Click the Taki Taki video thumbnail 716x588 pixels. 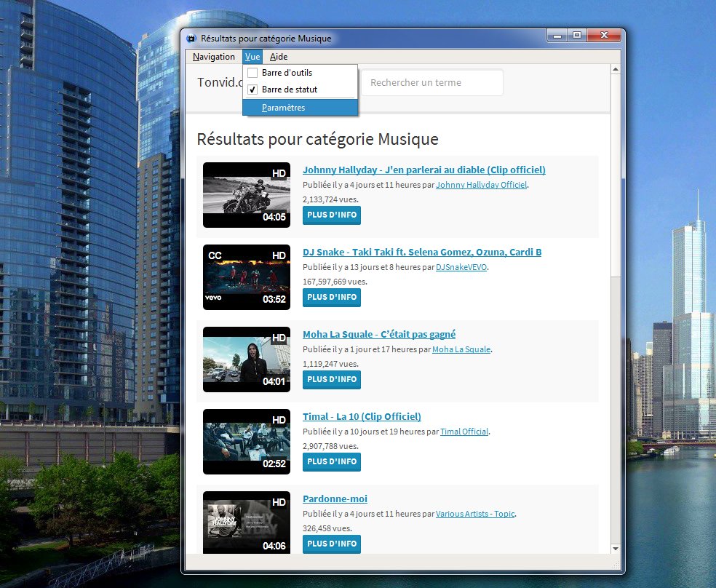[247, 277]
